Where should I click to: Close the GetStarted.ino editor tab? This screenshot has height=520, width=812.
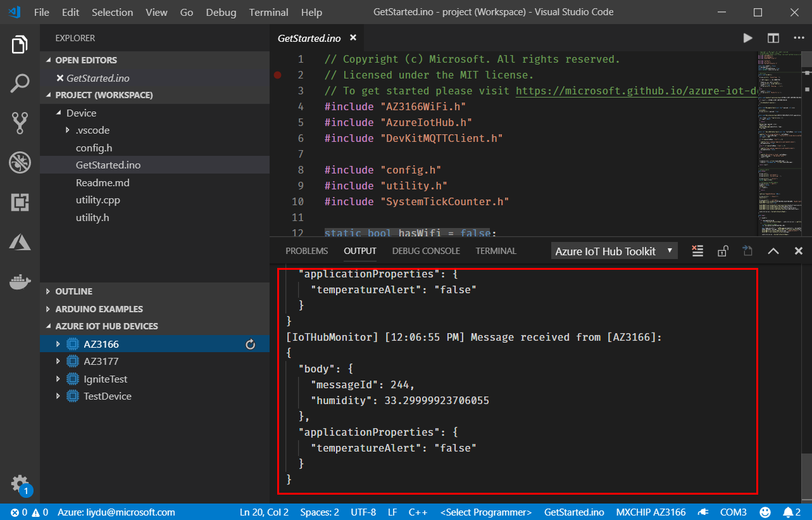click(353, 38)
